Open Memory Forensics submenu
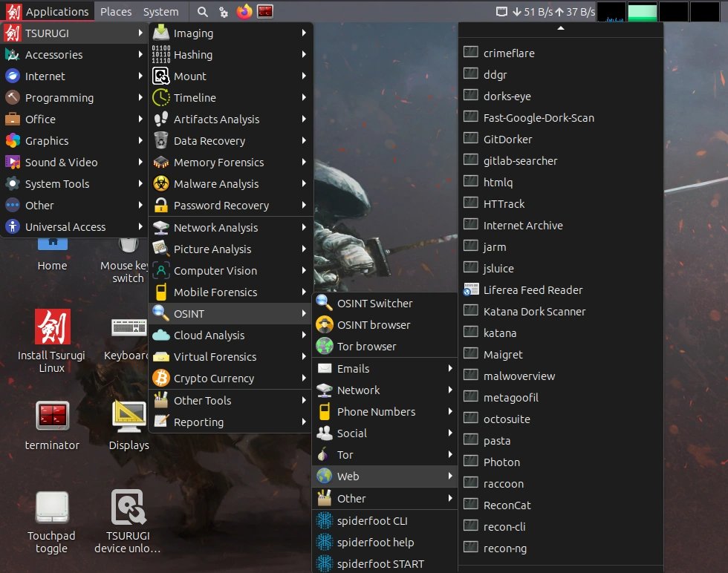This screenshot has width=728, height=573. (x=230, y=162)
